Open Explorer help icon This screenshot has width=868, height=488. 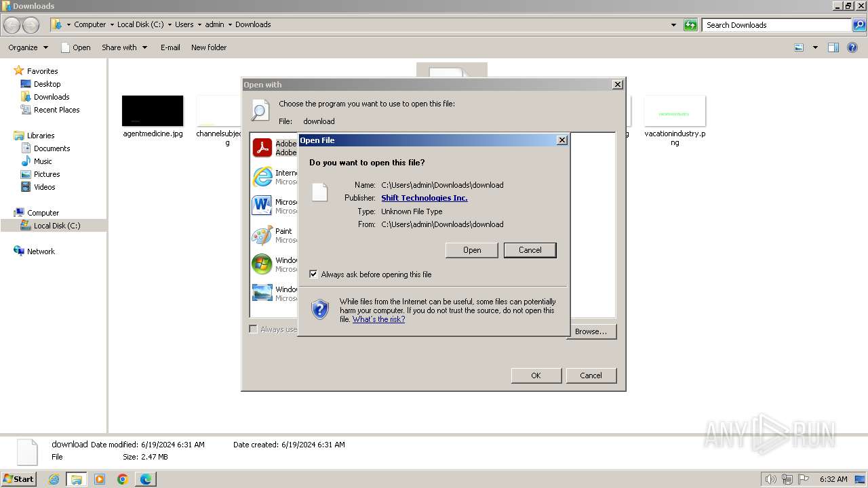click(x=852, y=47)
